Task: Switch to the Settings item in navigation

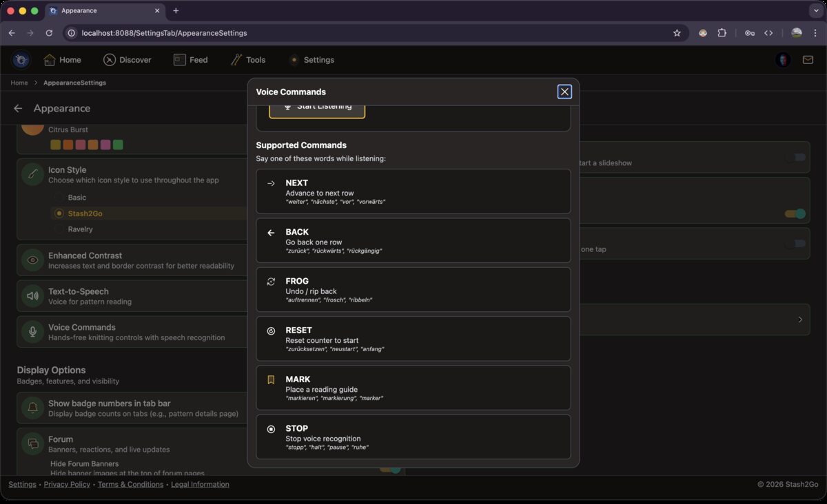Action: 312,60
